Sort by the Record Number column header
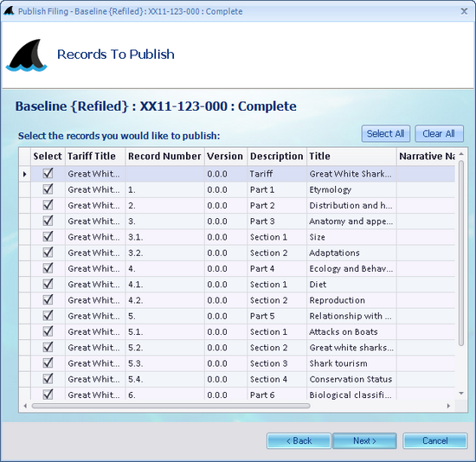Screen dimensions: 476x462 click(x=164, y=157)
